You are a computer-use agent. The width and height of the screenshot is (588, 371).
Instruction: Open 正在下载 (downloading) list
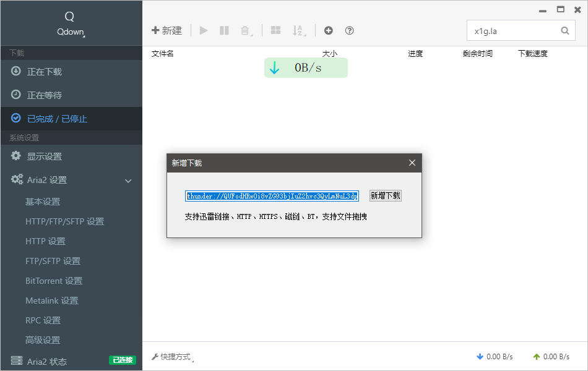coord(71,71)
